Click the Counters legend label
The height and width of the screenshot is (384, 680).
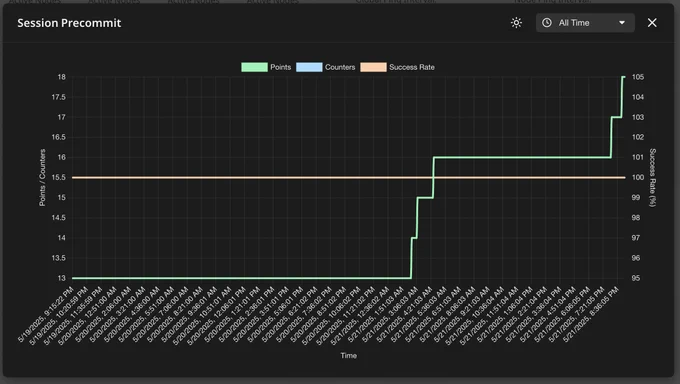coord(340,67)
